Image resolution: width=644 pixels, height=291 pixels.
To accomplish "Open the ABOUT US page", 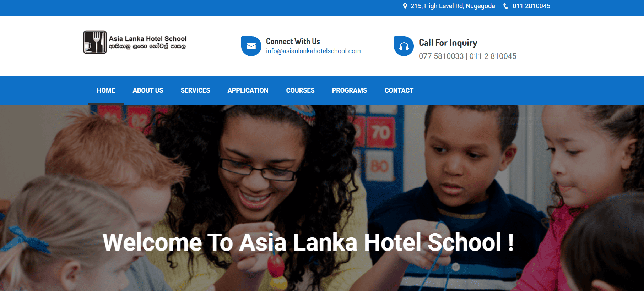I will coord(148,90).
